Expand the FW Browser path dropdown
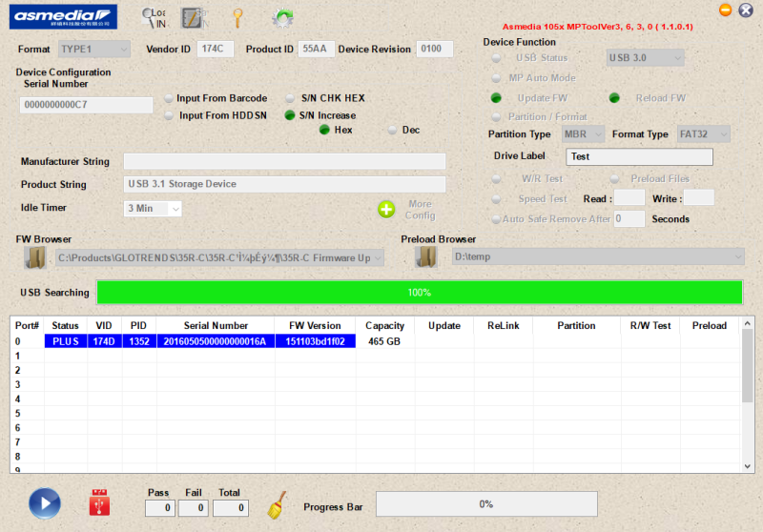763x532 pixels. [378, 258]
